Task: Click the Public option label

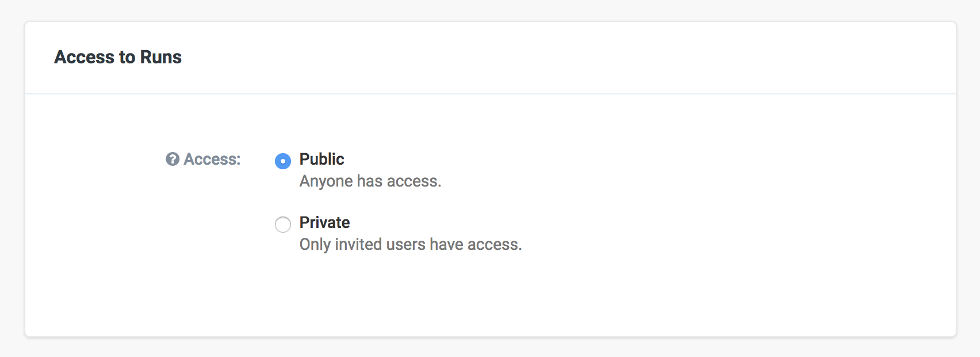Action: click(x=321, y=159)
